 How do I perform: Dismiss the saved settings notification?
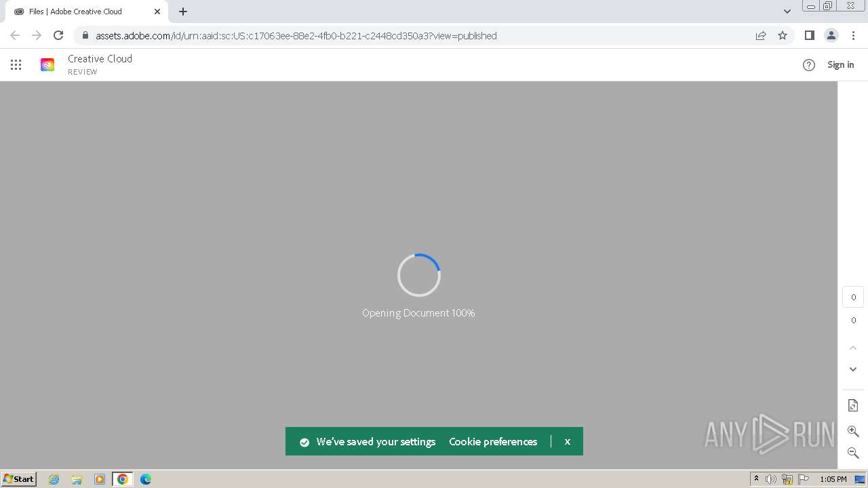[568, 441]
